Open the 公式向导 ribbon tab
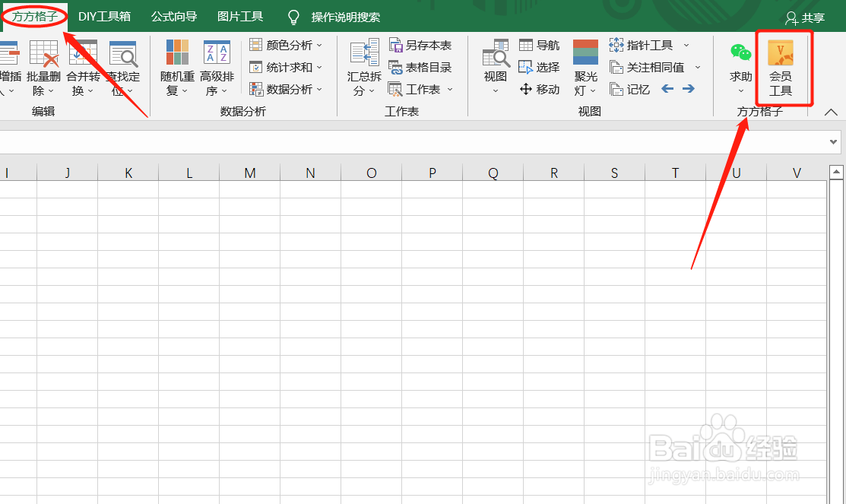The image size is (846, 504). tap(173, 15)
